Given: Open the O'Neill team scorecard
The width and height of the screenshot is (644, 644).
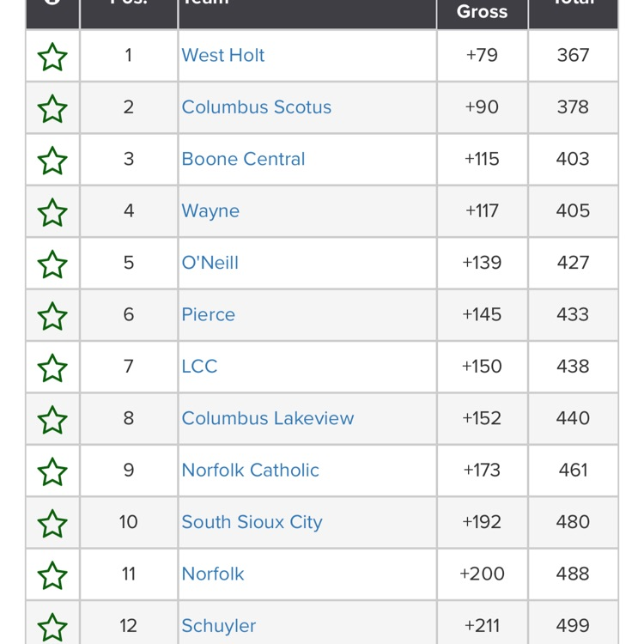Looking at the screenshot, I should click(x=210, y=263).
